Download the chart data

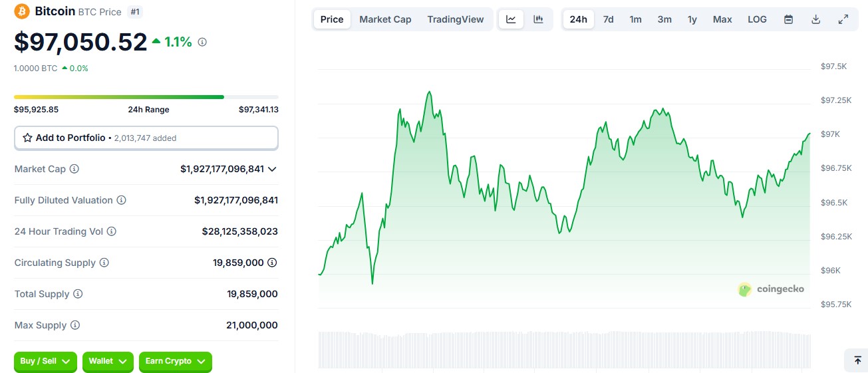tap(815, 19)
